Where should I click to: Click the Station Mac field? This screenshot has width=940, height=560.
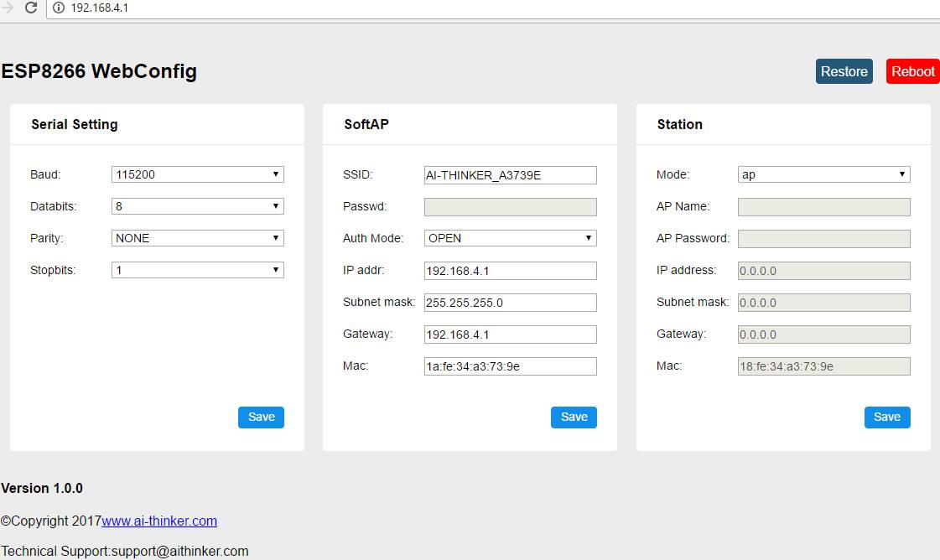coord(823,366)
